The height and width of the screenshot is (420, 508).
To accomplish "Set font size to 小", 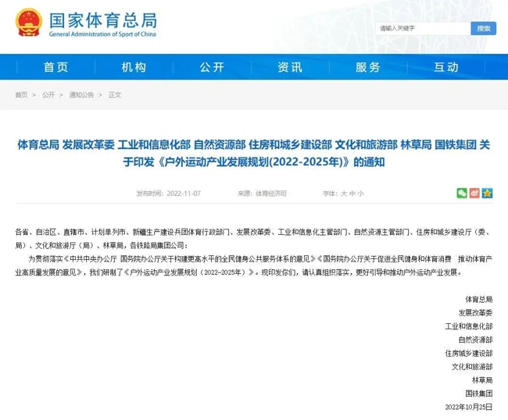I will [x=360, y=194].
